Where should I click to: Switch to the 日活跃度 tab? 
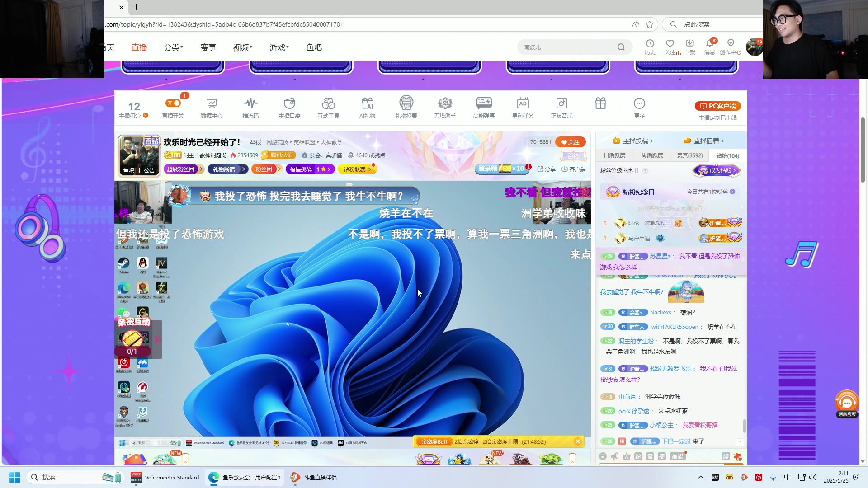(x=614, y=155)
